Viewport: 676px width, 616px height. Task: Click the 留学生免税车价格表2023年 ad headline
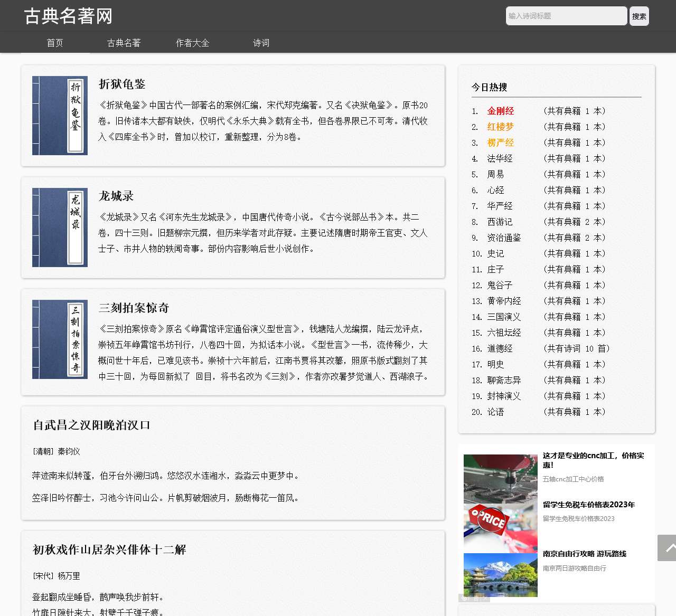point(588,505)
